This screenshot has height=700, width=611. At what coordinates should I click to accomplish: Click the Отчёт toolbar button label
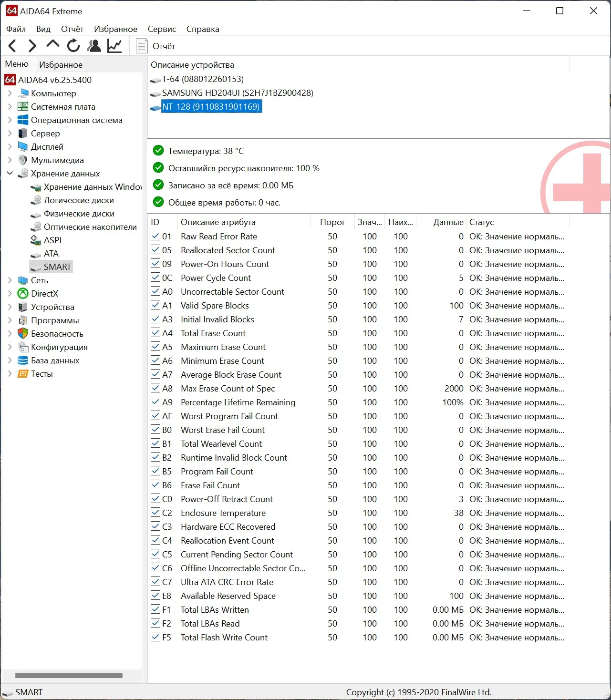point(164,46)
